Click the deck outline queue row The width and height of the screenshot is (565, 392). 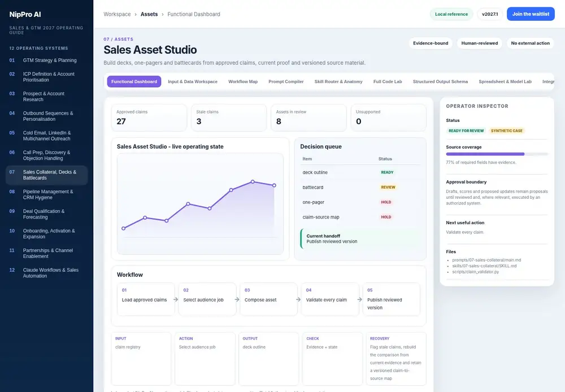point(360,172)
